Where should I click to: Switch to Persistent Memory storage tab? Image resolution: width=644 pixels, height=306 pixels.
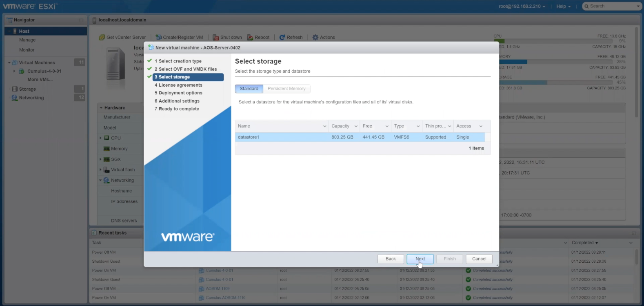(x=286, y=89)
